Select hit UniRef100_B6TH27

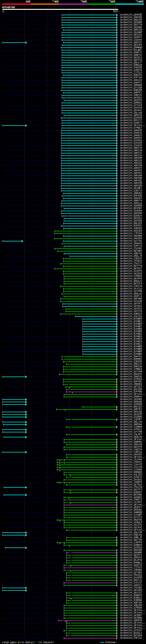131,268
